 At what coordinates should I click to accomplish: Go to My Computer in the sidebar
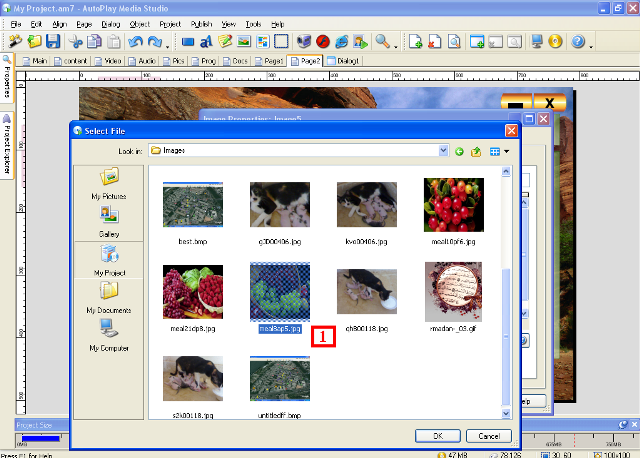[x=109, y=333]
